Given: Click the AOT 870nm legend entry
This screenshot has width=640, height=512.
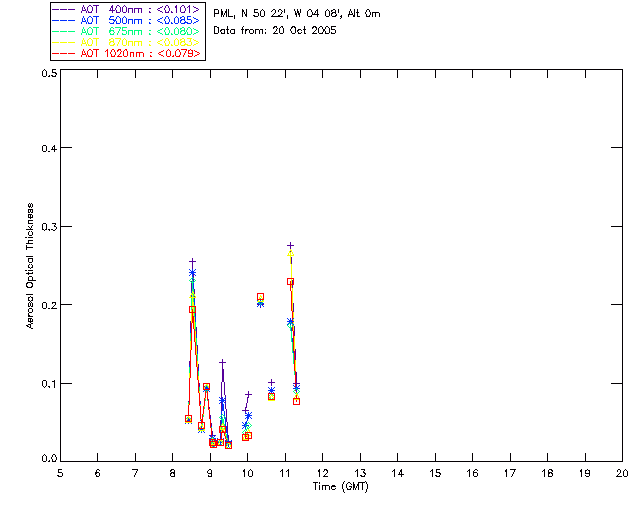Looking at the screenshot, I should [x=127, y=42].
